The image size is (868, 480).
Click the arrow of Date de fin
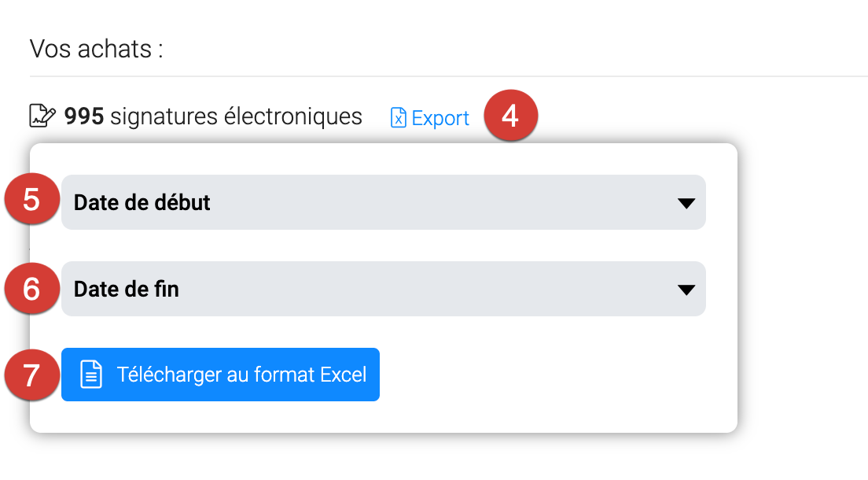pos(686,290)
